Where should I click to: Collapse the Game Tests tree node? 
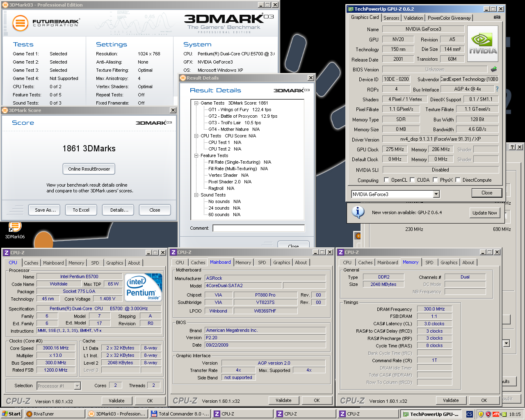(196, 103)
